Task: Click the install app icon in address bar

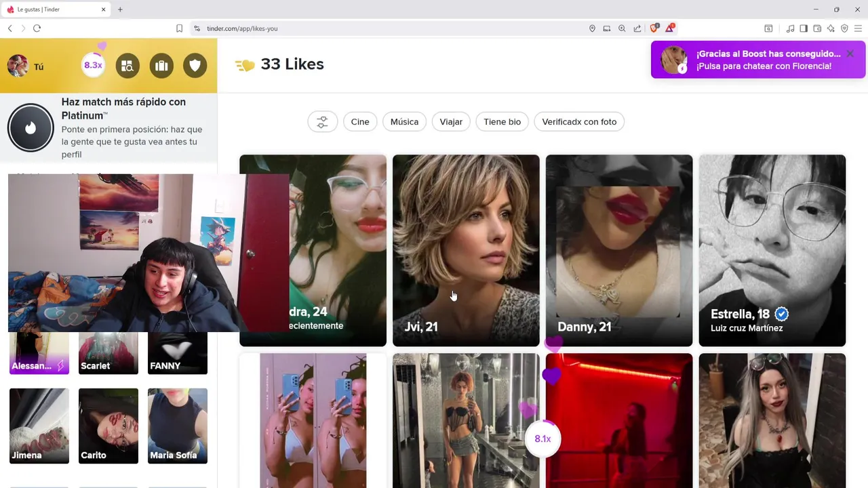Action: pyautogui.click(x=607, y=28)
